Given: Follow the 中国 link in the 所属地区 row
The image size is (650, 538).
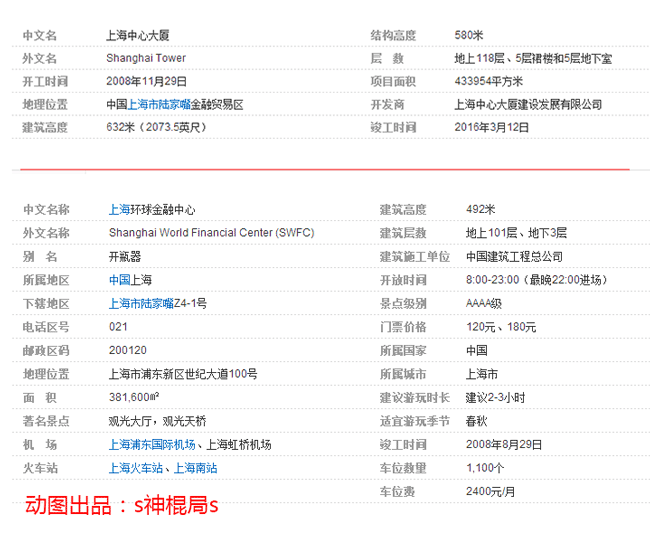Looking at the screenshot, I should pyautogui.click(x=119, y=280).
